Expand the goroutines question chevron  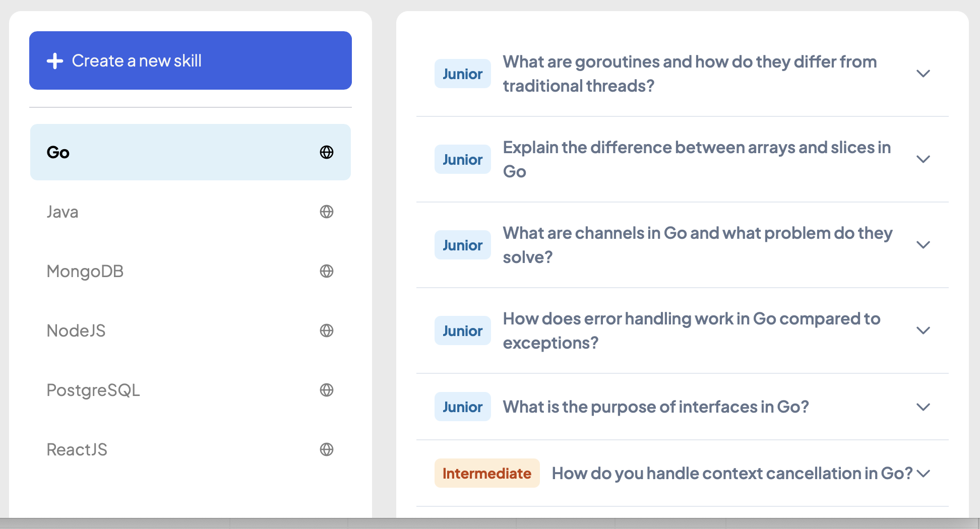[x=923, y=74]
